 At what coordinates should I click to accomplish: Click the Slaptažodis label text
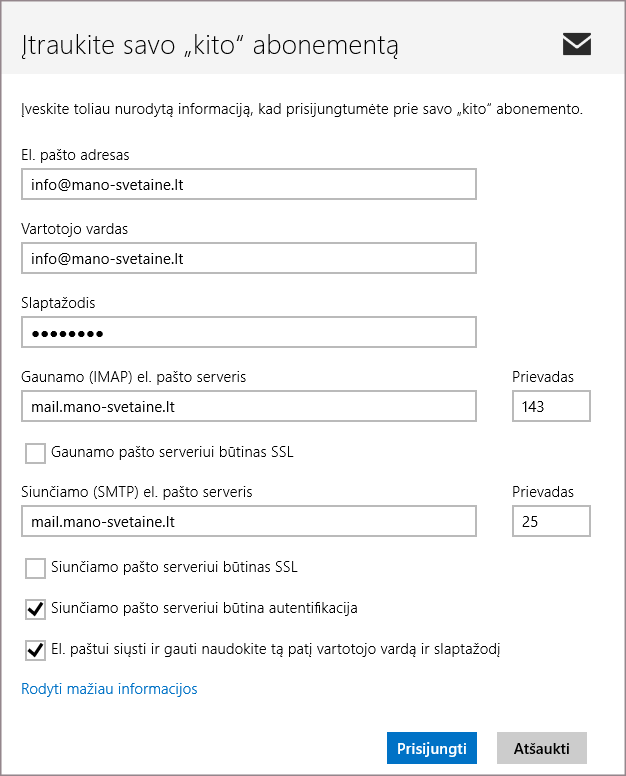tap(57, 302)
